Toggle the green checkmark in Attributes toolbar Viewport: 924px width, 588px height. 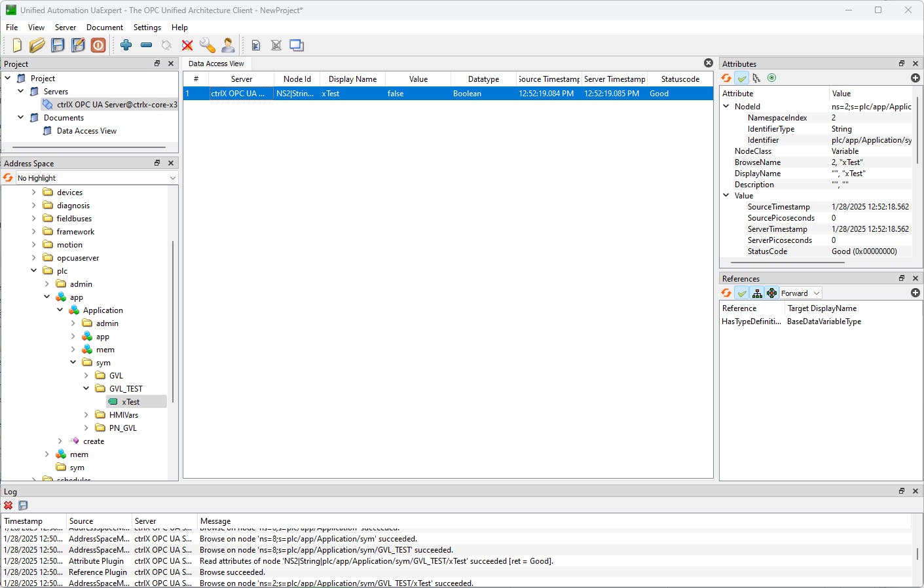(741, 78)
